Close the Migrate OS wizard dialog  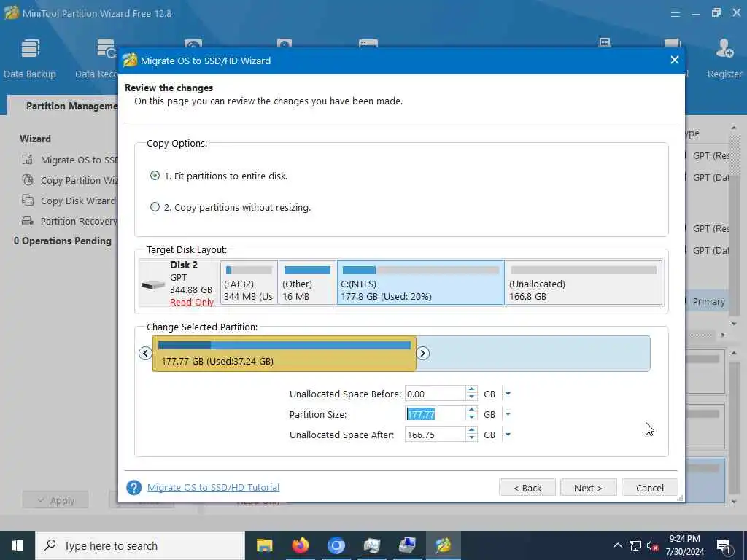675,60
